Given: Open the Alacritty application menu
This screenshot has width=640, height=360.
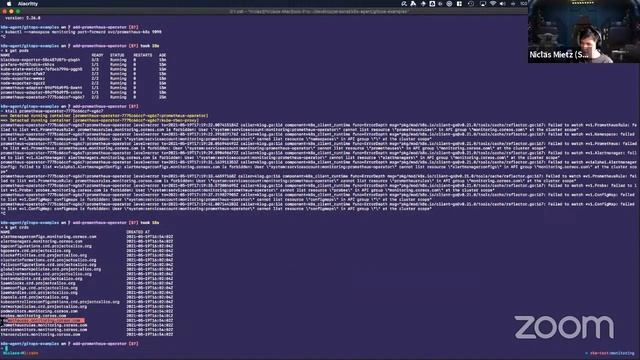Looking at the screenshot, I should coord(28,4).
